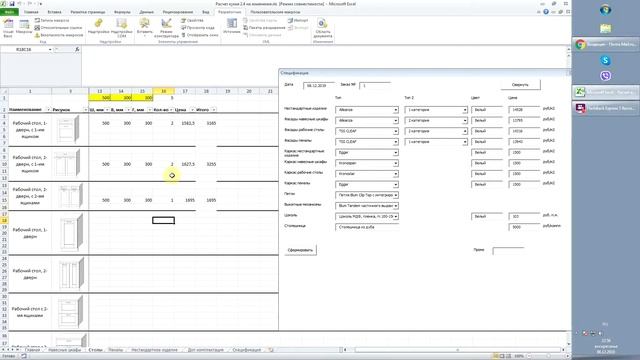
Task: Switch to the Home ribbon tab
Action: coord(31,12)
